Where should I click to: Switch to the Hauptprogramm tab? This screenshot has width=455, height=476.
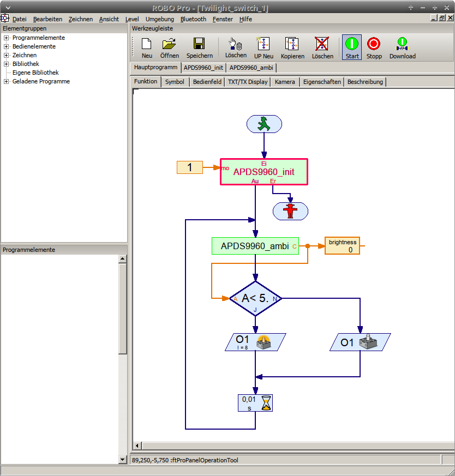pyautogui.click(x=155, y=68)
